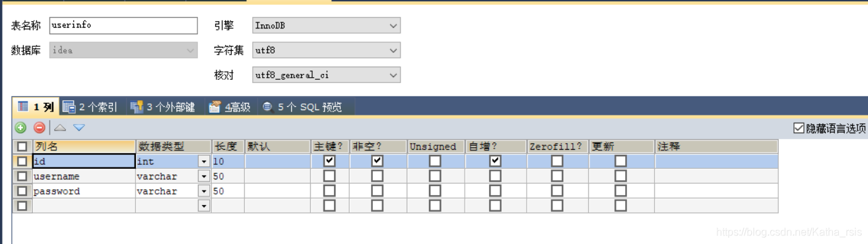
Task: Open the 4 高级 tab
Action: pyautogui.click(x=230, y=107)
